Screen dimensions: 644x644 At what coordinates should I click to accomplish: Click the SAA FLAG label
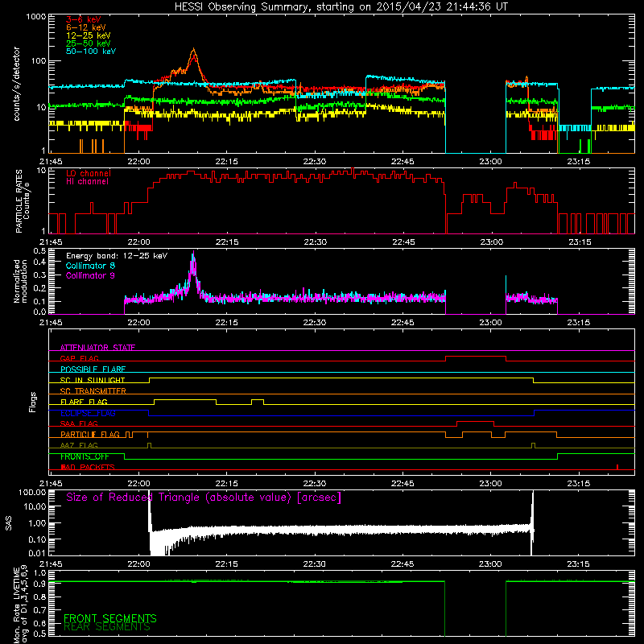[79, 423]
